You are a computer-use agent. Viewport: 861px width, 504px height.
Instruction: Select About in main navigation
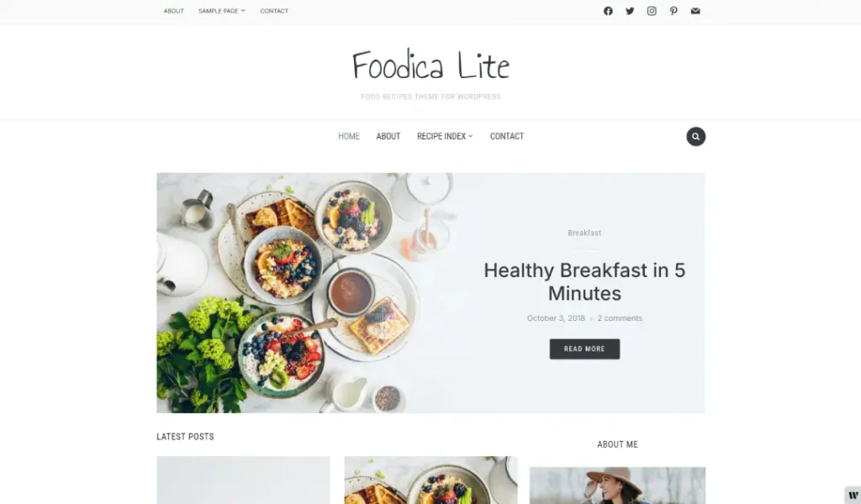pyautogui.click(x=388, y=136)
